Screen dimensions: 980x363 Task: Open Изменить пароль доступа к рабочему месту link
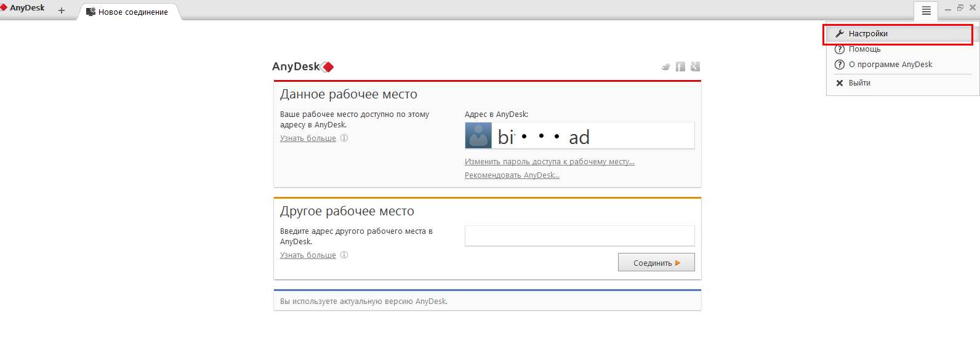(x=550, y=162)
